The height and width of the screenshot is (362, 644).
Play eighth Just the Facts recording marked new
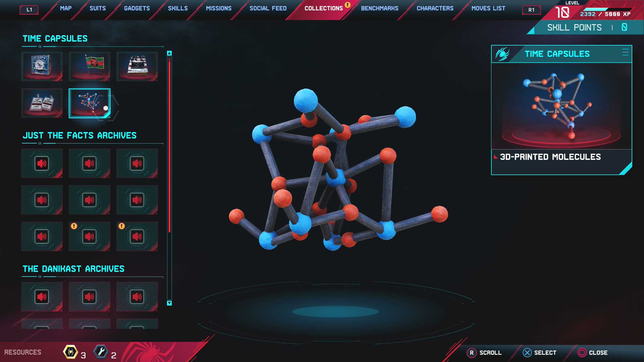pos(90,237)
